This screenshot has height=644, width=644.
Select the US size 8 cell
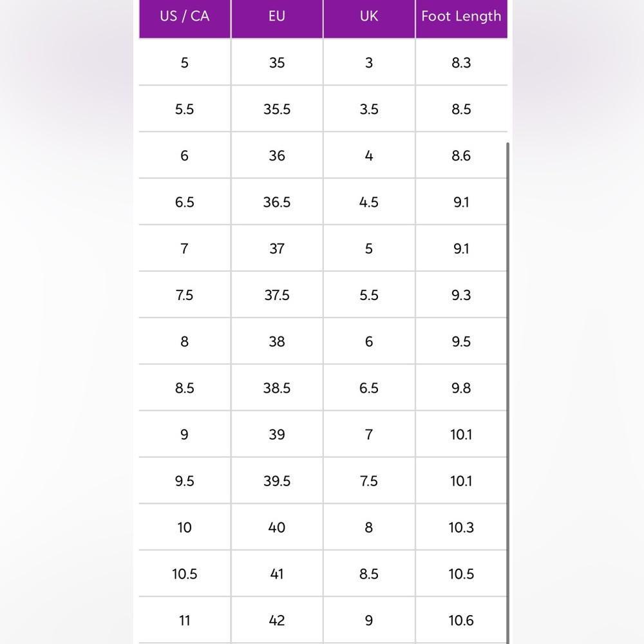click(x=185, y=341)
